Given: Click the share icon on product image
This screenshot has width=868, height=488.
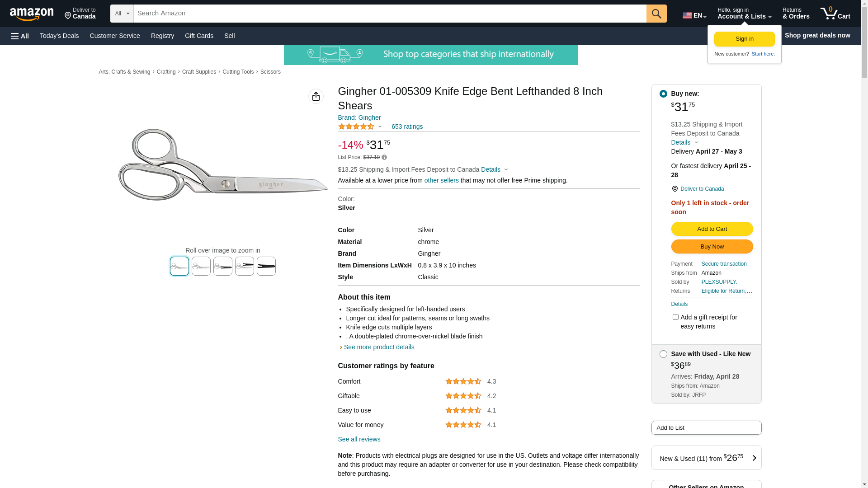Looking at the screenshot, I should pos(316,96).
